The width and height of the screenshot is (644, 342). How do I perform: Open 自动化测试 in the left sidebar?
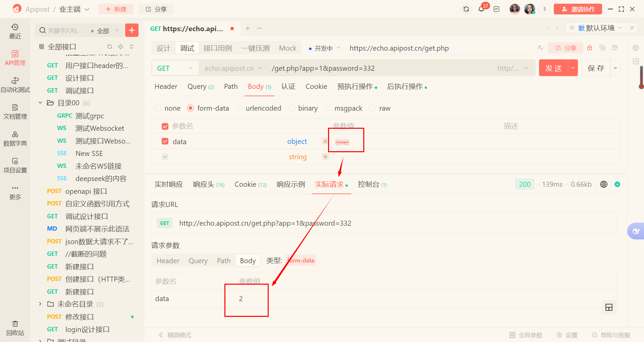pyautogui.click(x=15, y=85)
